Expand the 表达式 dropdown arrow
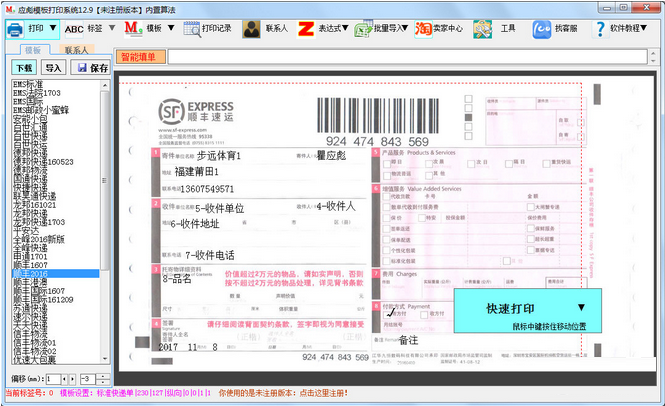Image resolution: width=665 pixels, height=406 pixels. pyautogui.click(x=345, y=28)
